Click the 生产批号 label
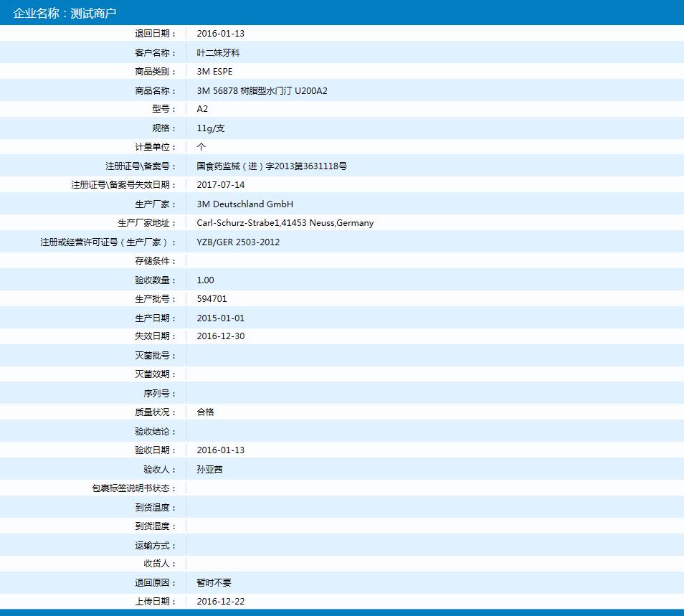 tap(155, 299)
